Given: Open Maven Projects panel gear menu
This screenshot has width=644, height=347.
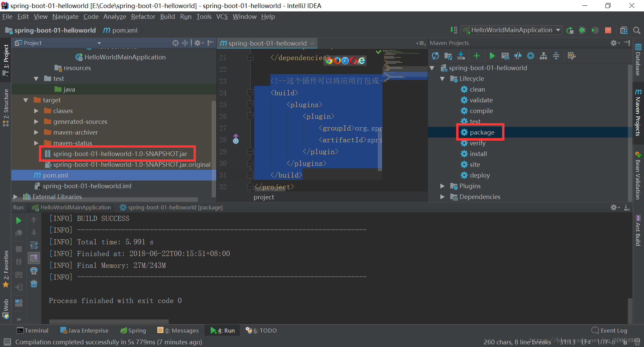Looking at the screenshot, I should pos(615,43).
